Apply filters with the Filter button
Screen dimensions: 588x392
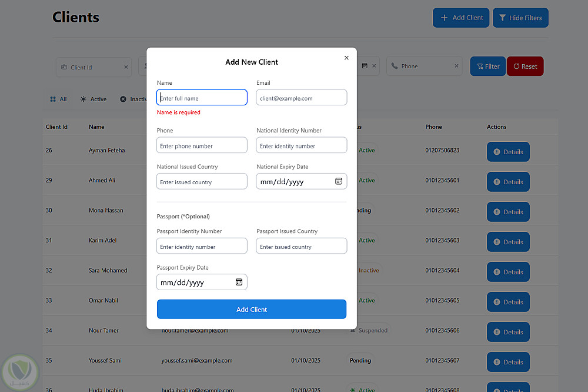coord(488,67)
